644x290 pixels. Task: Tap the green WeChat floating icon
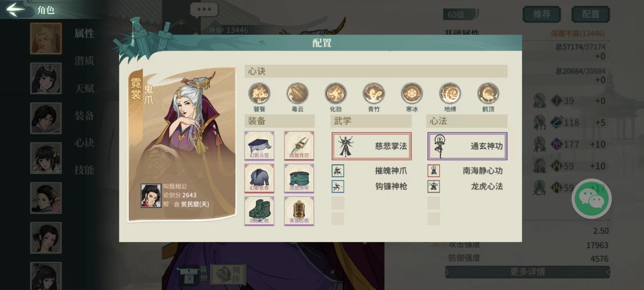click(x=591, y=199)
